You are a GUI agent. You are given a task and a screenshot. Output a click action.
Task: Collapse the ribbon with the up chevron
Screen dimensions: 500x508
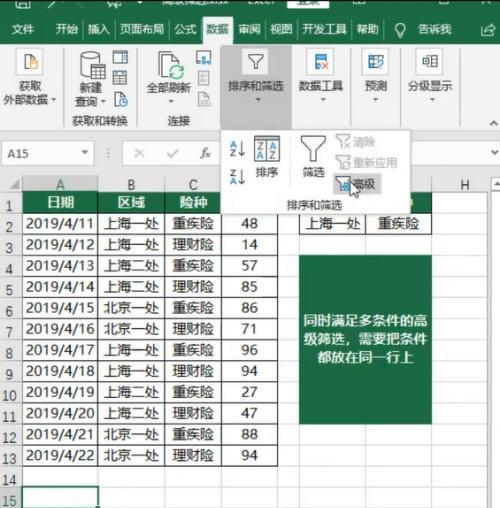pyautogui.click(x=494, y=123)
